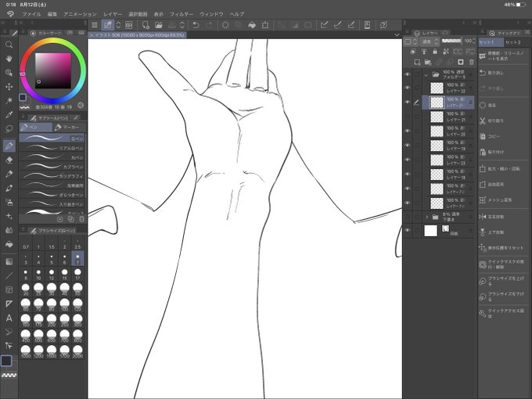Select the Ruler triangle tool
Viewport: 532px width, 399px height.
pos(9,304)
